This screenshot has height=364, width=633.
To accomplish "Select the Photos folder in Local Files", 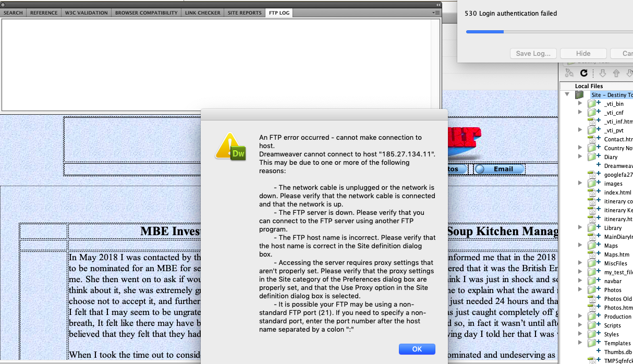I will click(612, 290).
